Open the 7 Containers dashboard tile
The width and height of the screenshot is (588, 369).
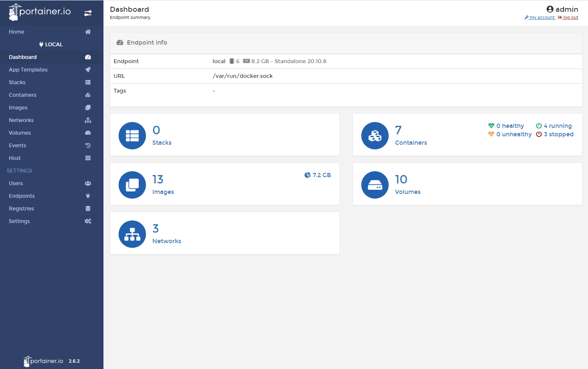pyautogui.click(x=467, y=135)
